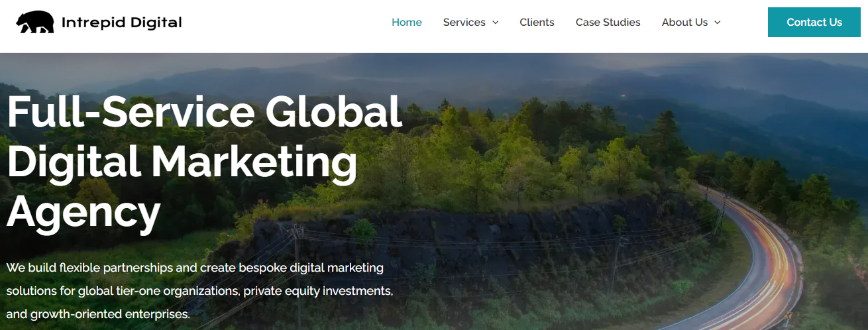This screenshot has height=330, width=868.
Task: Expand the About Us dropdown arrow
Action: click(717, 23)
